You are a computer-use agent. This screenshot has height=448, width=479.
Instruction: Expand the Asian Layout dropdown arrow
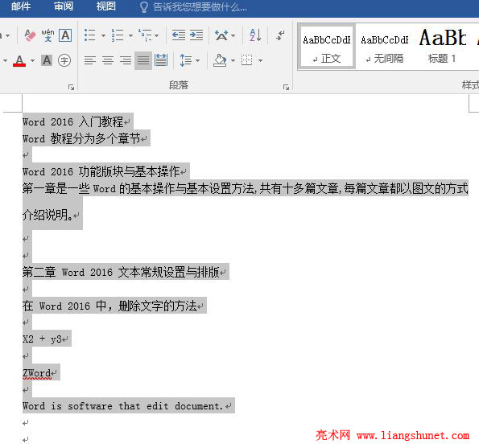pyautogui.click(x=233, y=35)
